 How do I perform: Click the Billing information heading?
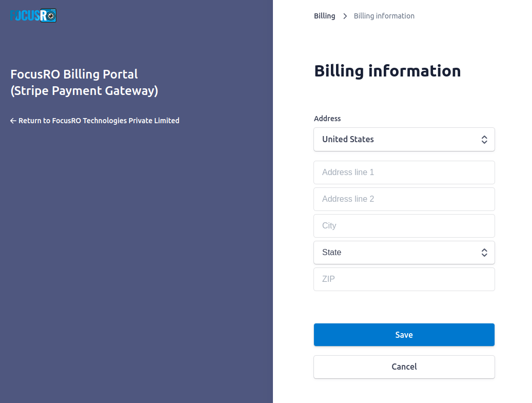coord(387,71)
